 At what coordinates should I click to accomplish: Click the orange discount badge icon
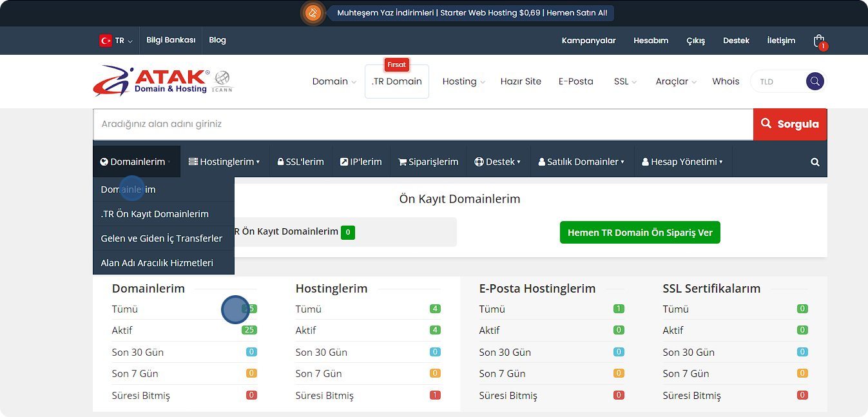[x=313, y=13]
